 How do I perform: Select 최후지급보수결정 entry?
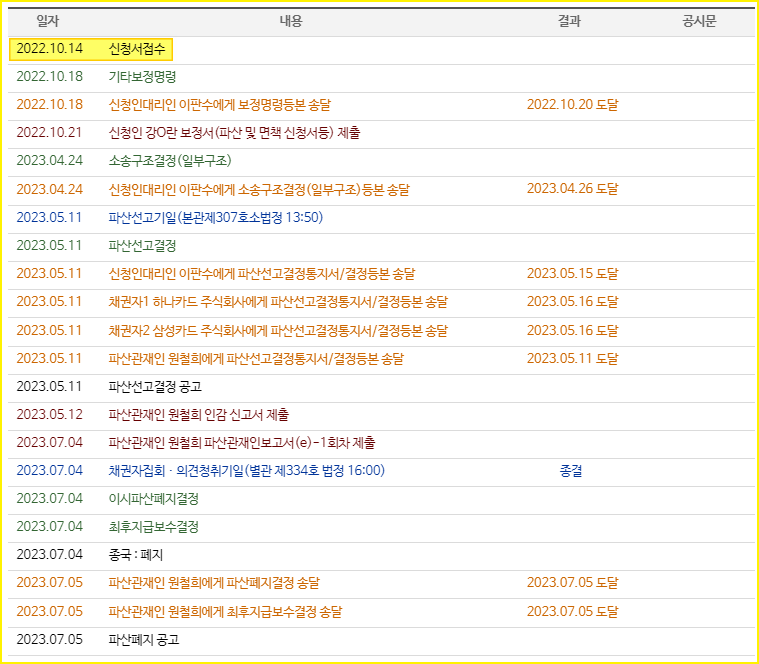tap(153, 527)
